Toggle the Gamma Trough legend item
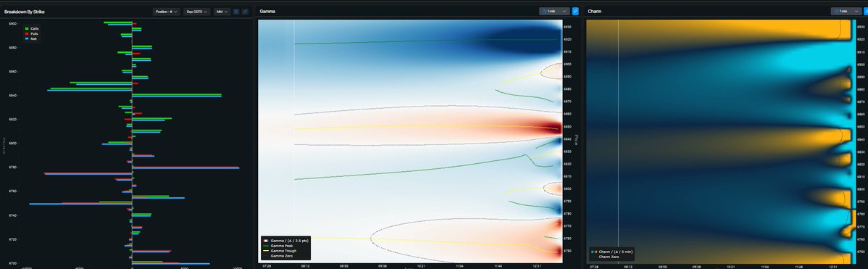868x269 pixels. [279, 252]
